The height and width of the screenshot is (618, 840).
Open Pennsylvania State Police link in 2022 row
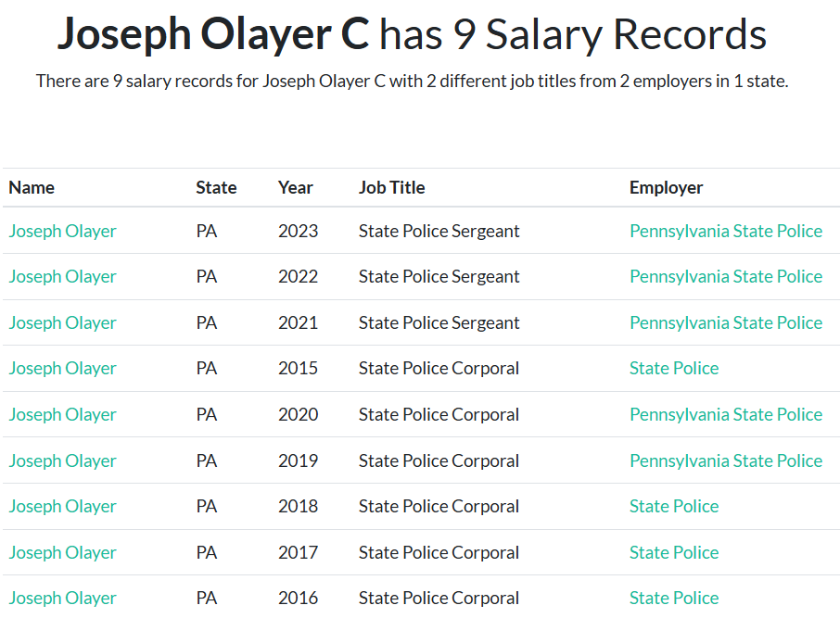pos(726,276)
